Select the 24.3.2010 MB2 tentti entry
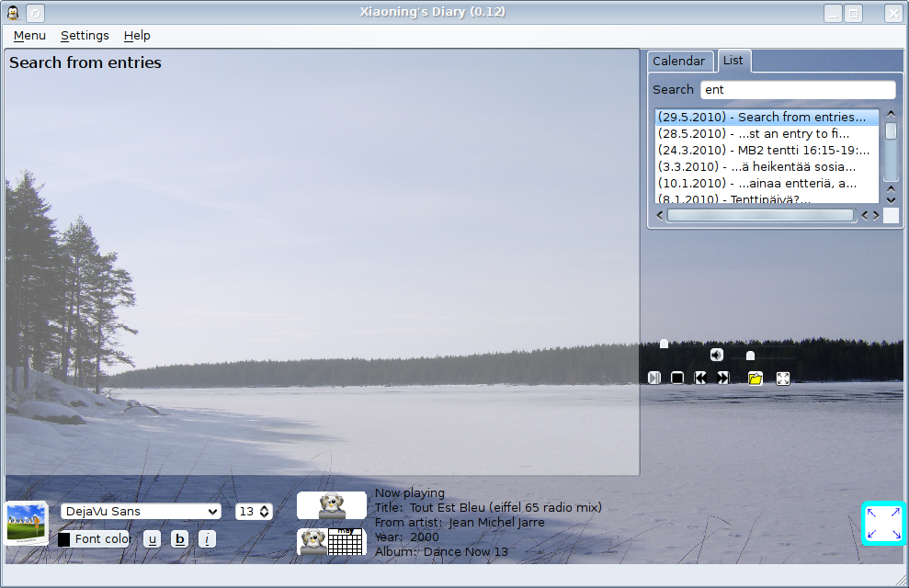 [x=767, y=150]
